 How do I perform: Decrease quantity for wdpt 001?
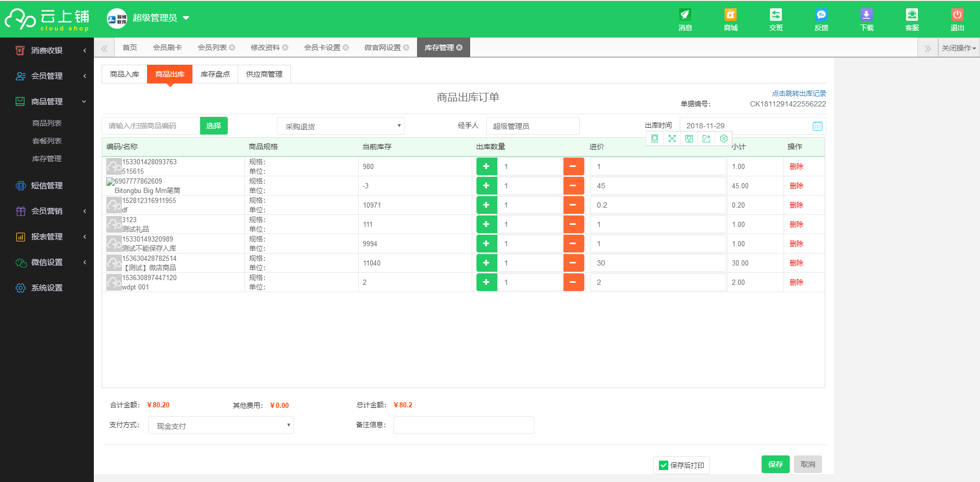point(573,282)
